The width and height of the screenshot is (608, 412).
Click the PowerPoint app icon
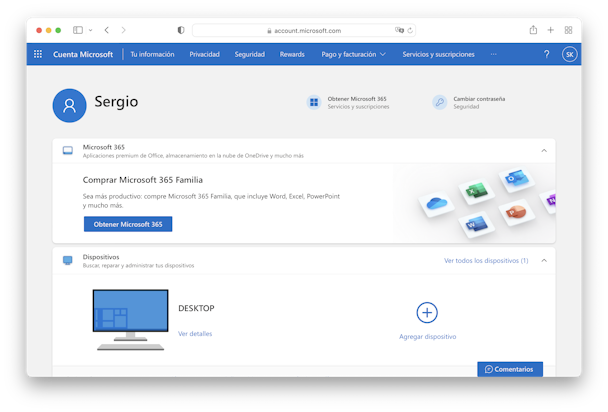click(516, 212)
